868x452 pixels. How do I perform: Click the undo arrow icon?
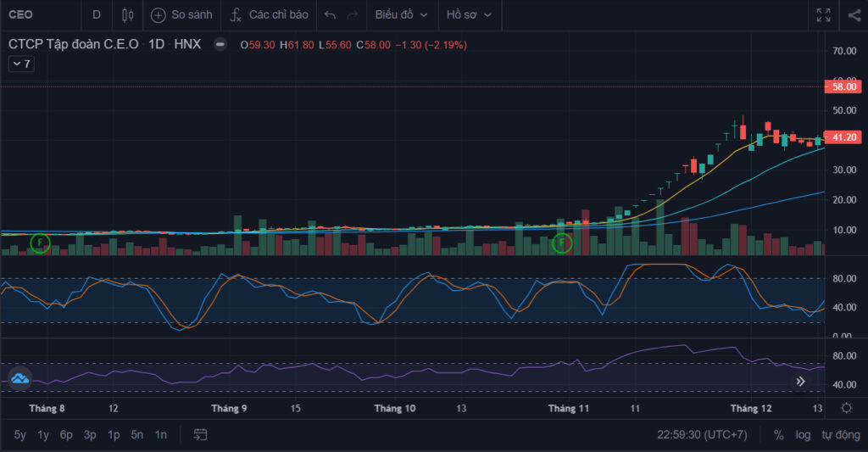point(331,15)
